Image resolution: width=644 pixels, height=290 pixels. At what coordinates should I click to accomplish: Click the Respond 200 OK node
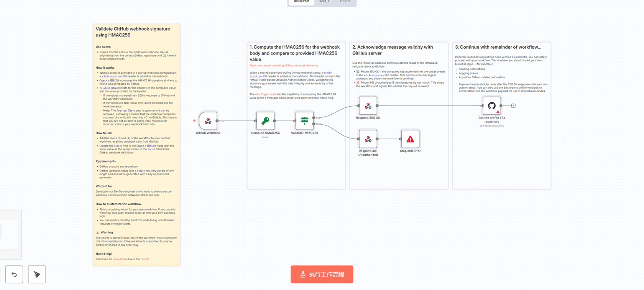click(x=368, y=105)
